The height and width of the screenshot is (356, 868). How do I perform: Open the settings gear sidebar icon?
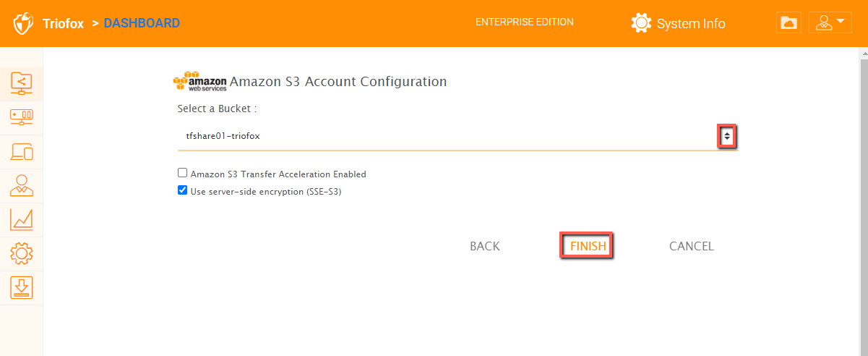point(22,253)
